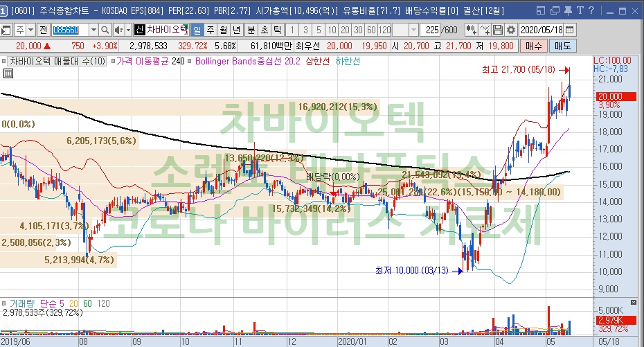Click the 05/18 date label on axis
644x347 pixels.
pos(609,341)
